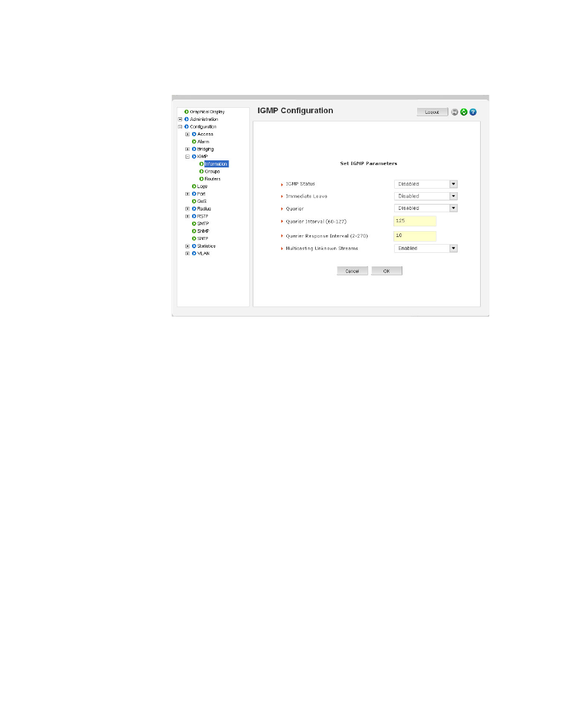Expand the Bridging tree node
Image resolution: width=562 pixels, height=728 pixels.
pyautogui.click(x=187, y=149)
